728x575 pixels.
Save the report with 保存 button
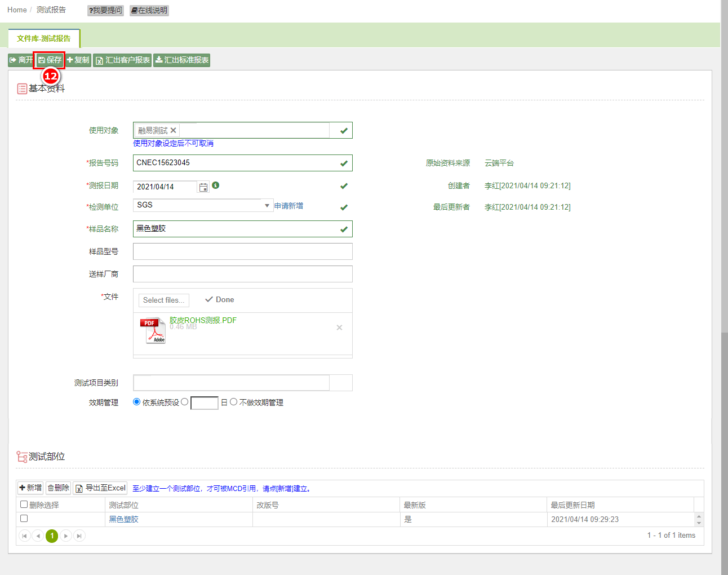click(50, 60)
